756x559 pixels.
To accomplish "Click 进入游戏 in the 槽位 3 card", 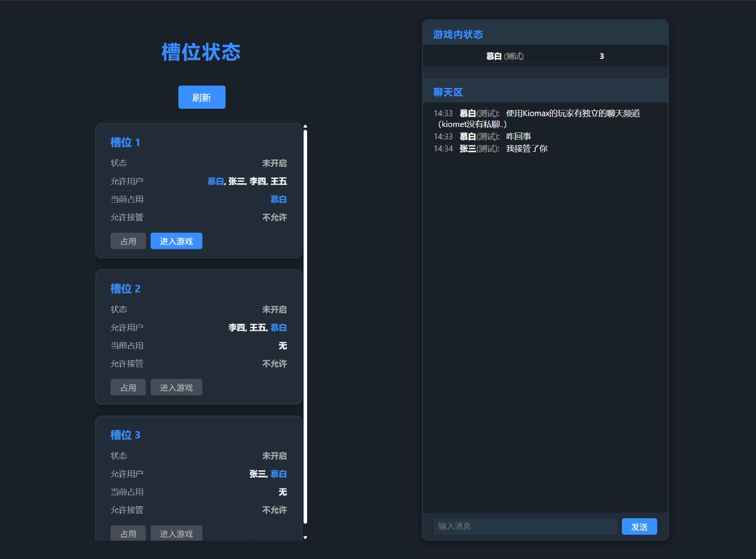I will tap(176, 534).
